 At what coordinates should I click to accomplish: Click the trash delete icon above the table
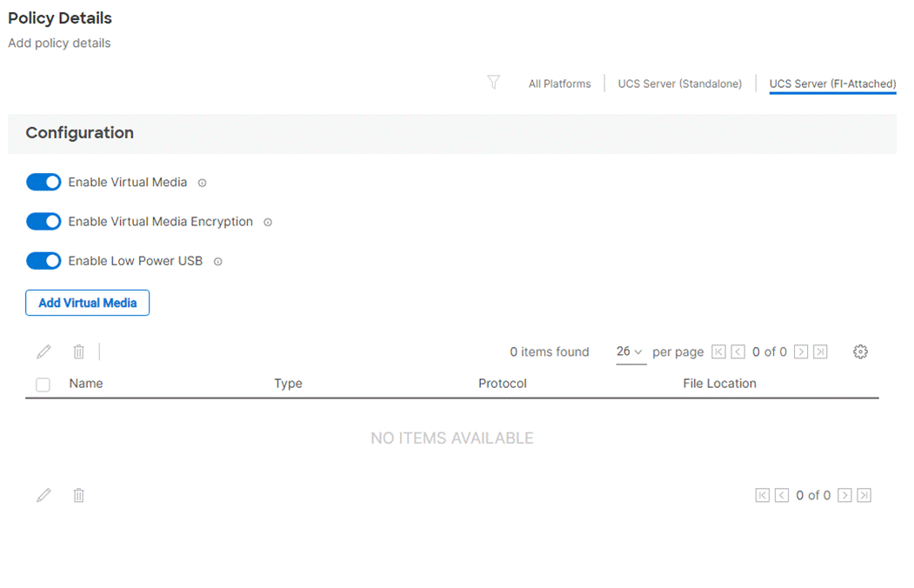[x=78, y=351]
